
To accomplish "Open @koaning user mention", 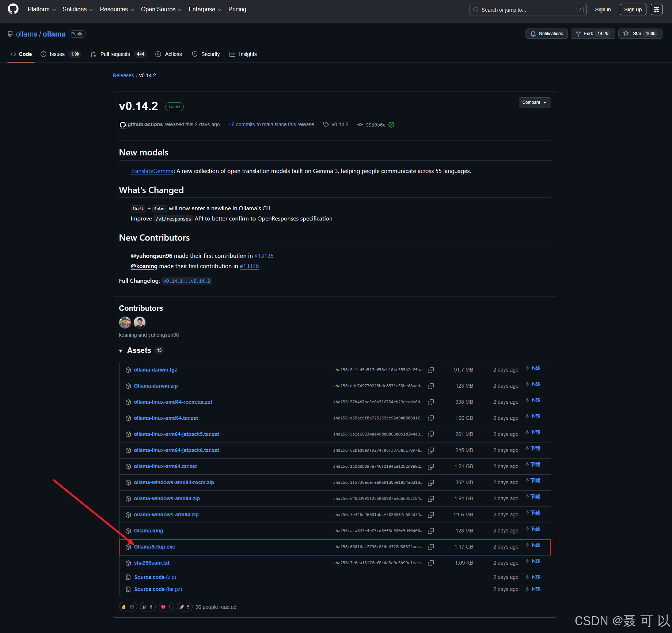I will click(x=144, y=266).
